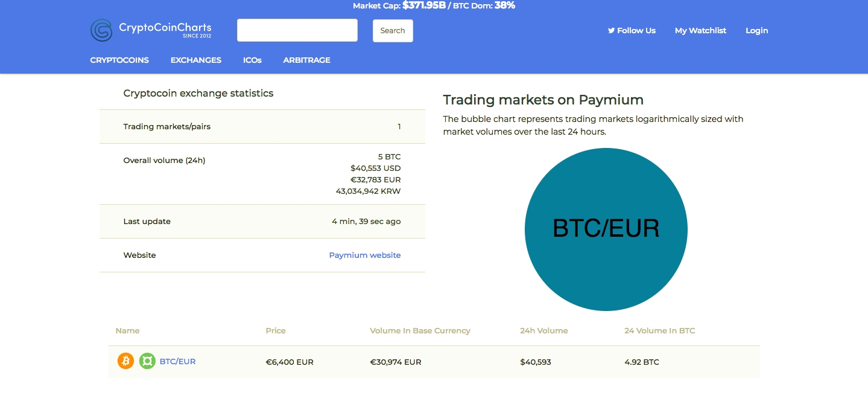Click the Price column header
868x398 pixels.
[276, 330]
